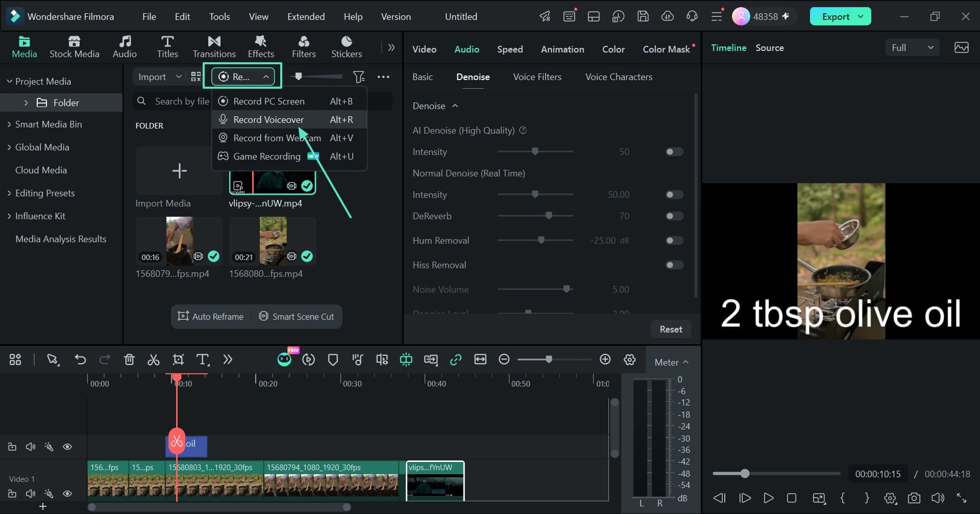Viewport: 980px width, 514px height.
Task: Switch to Voice Filters tab
Action: [x=537, y=77]
